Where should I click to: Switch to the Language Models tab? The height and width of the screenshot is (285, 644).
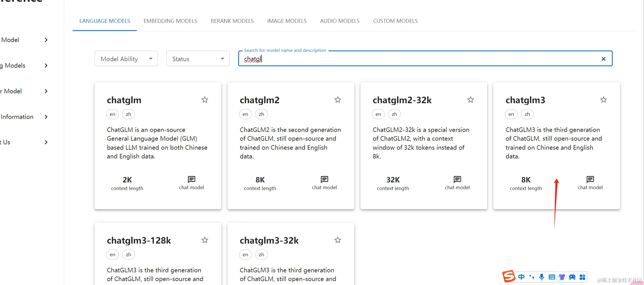105,21
